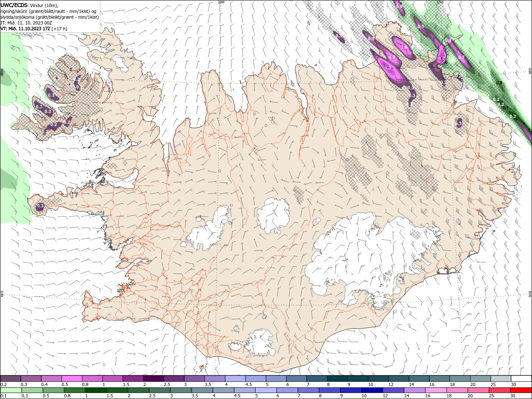Screen dimensions: 532x399
Task: Pick bottom-row legend swatch between 2.5 and 3
Action: [x=160, y=390]
